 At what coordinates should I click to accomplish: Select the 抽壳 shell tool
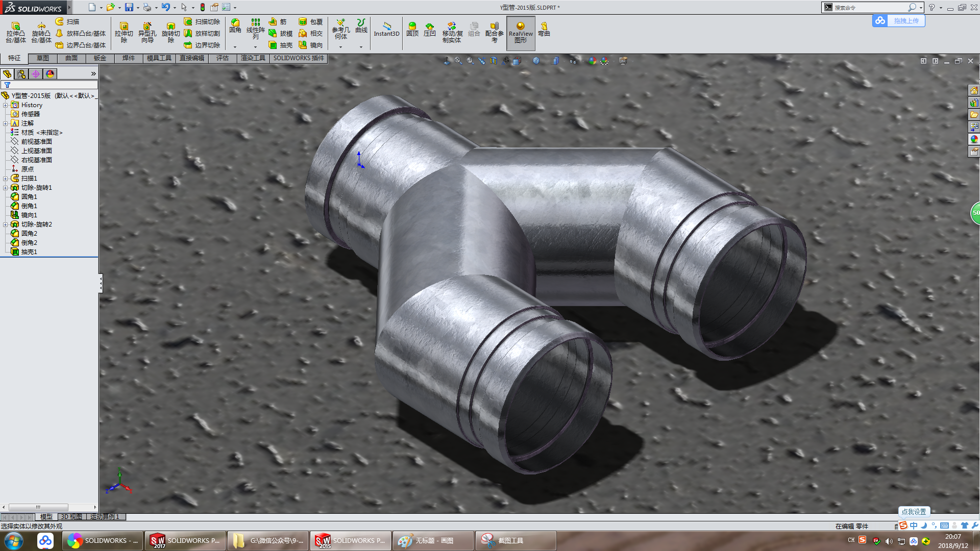click(x=280, y=45)
